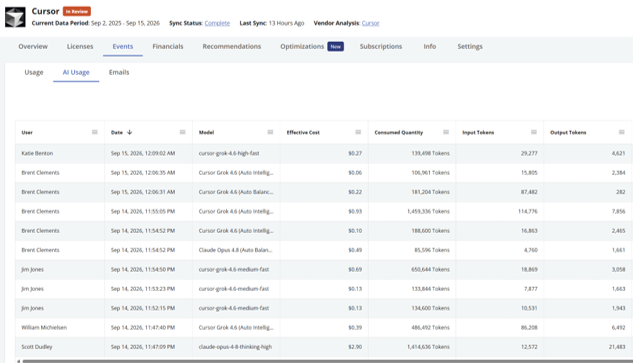Click the Sep 14, 2026, 11:47:09 PM date
633x363 pixels.
coord(143,347)
